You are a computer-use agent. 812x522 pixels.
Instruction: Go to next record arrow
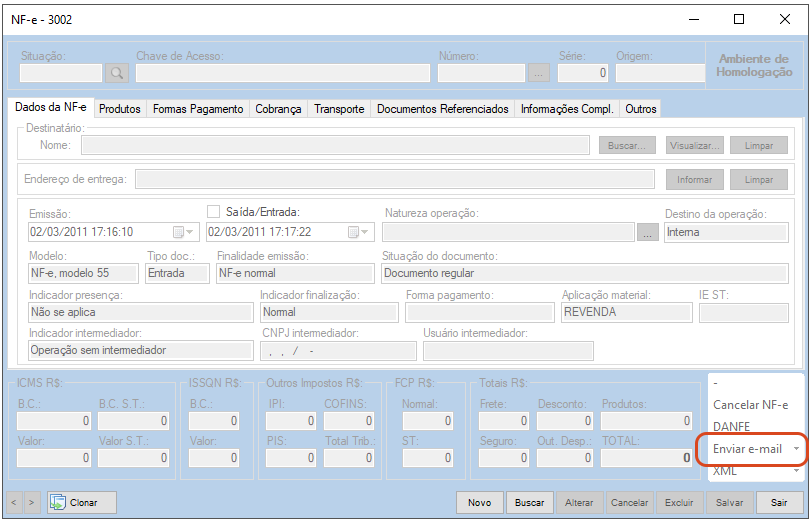click(x=31, y=502)
